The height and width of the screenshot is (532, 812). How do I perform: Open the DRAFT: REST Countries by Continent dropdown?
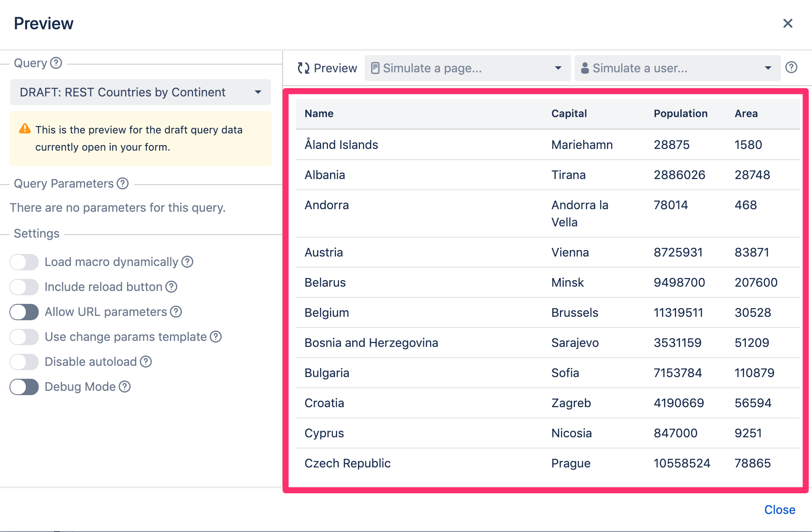140,92
